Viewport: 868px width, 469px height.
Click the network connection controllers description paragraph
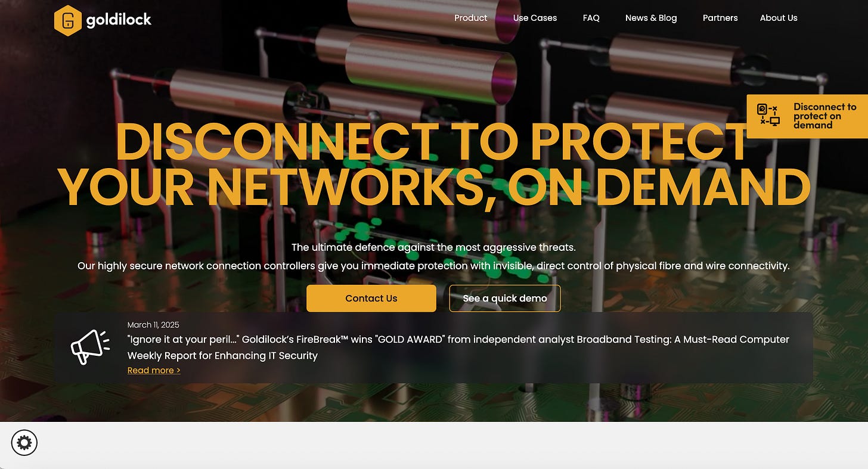tap(433, 266)
